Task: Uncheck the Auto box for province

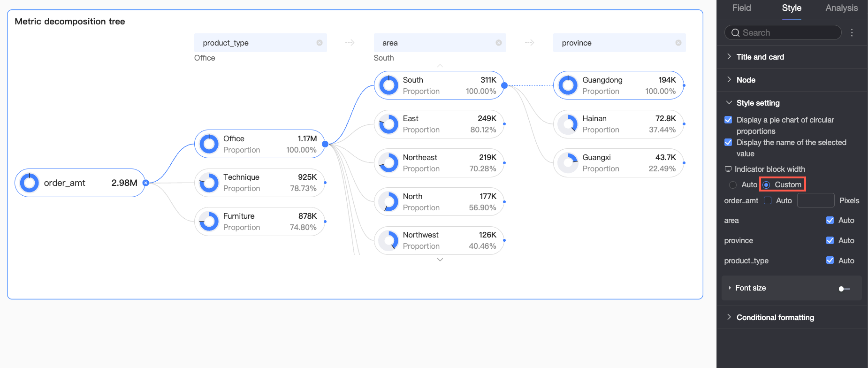Action: point(830,240)
